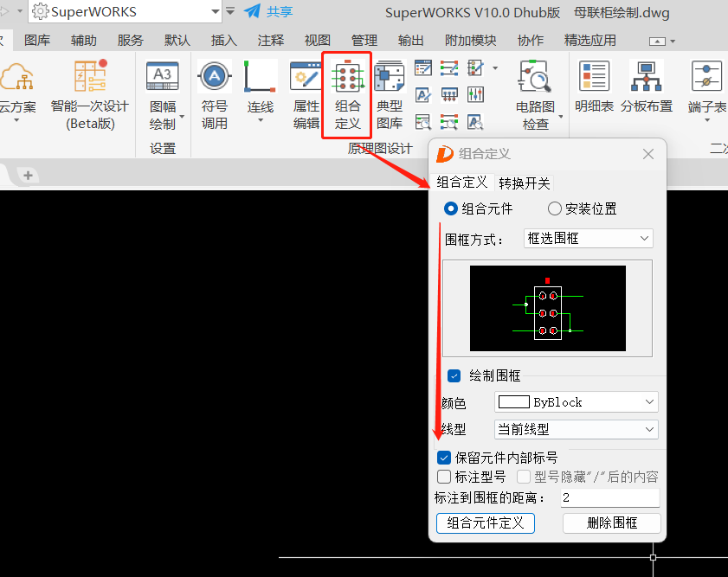Viewport: 728px width, 577px height.
Task: Click the colored wires with magnifier icon
Action: [x=449, y=122]
